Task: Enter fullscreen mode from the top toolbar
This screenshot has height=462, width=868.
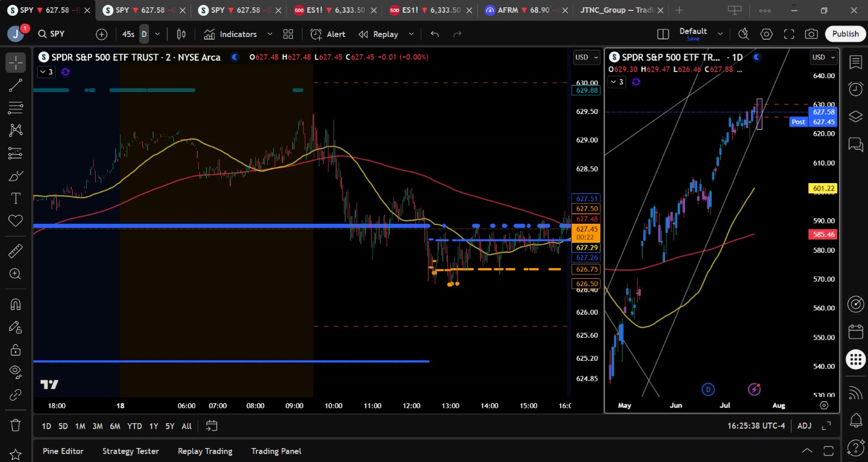Action: point(789,34)
